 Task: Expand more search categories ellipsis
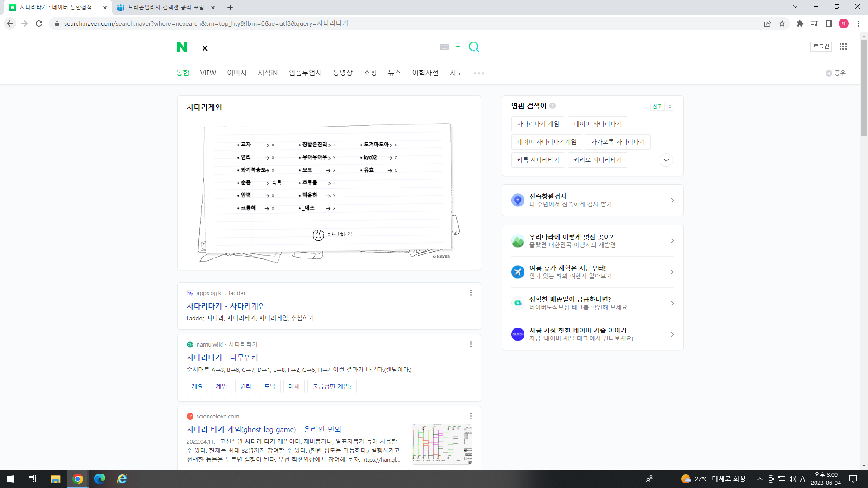point(479,73)
